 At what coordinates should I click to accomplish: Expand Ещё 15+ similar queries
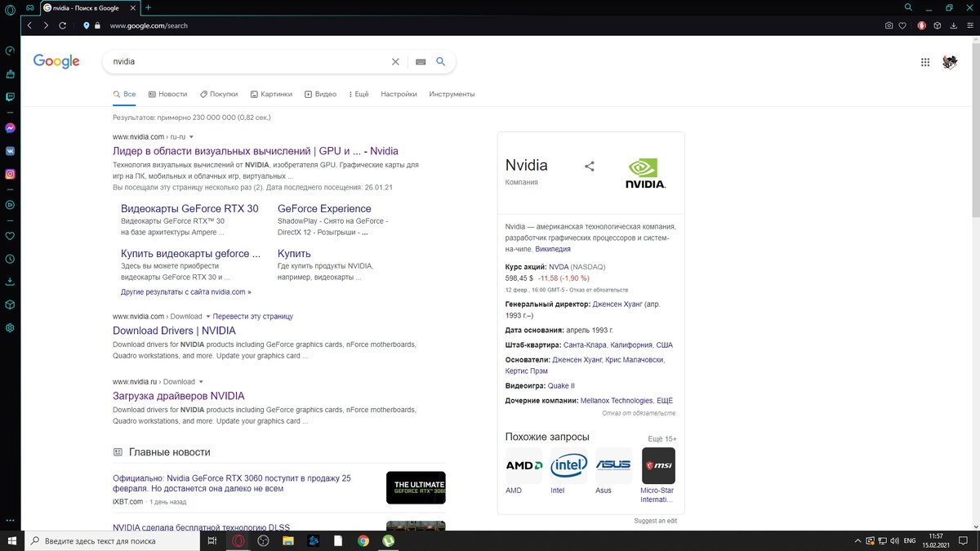tap(662, 439)
